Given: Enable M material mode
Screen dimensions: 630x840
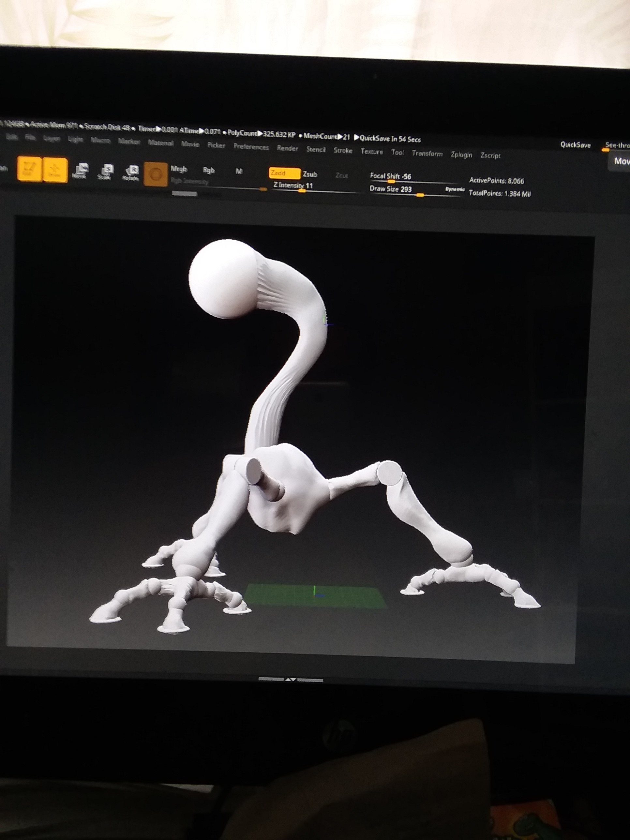Looking at the screenshot, I should click(x=239, y=171).
